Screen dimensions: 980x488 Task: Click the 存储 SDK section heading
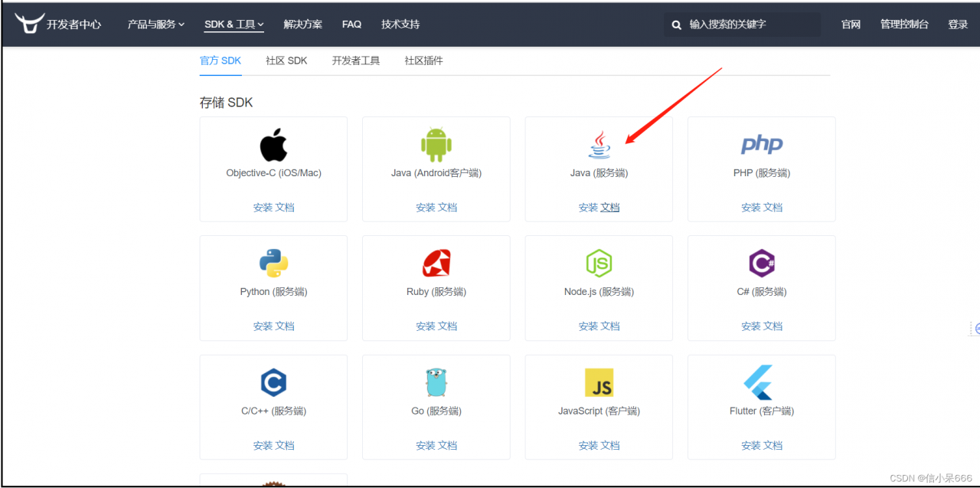coord(226,103)
